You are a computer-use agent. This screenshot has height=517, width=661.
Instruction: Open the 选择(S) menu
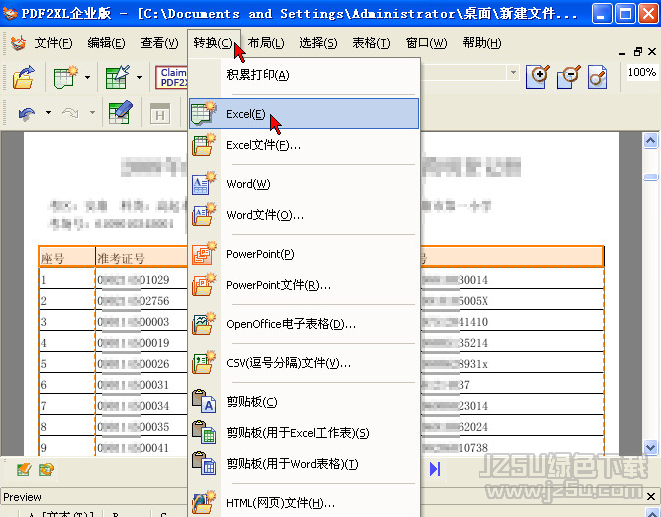coord(318,43)
